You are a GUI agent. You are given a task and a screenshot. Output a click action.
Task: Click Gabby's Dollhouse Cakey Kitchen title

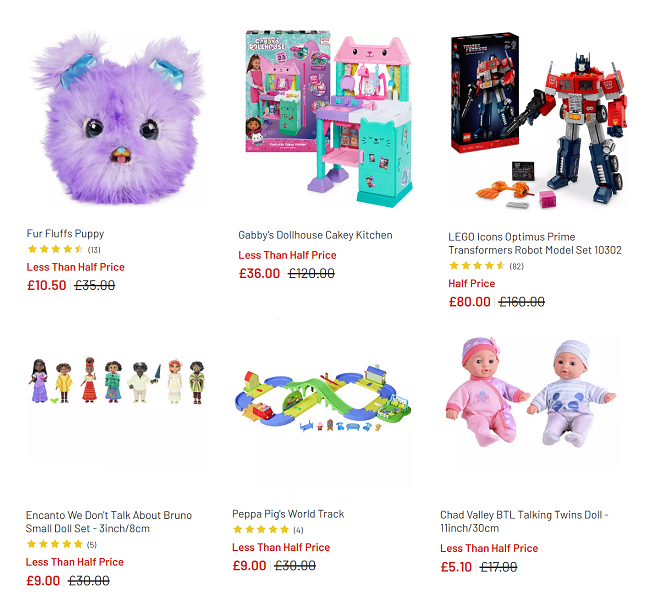pyautogui.click(x=315, y=235)
